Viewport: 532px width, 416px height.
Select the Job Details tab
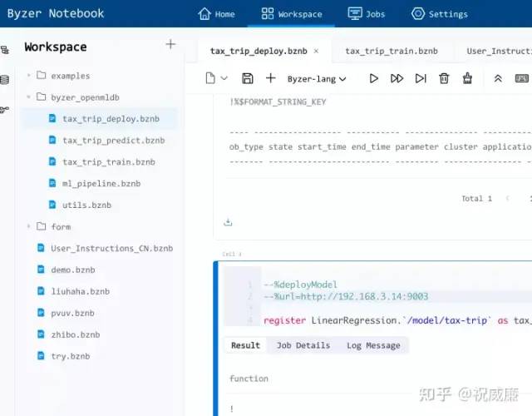(x=303, y=345)
